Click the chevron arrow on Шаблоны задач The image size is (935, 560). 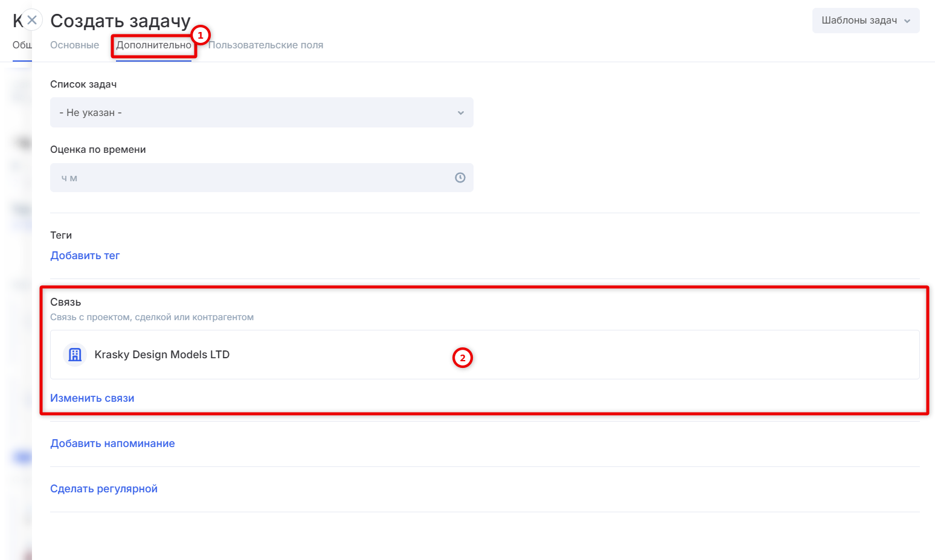(x=907, y=21)
